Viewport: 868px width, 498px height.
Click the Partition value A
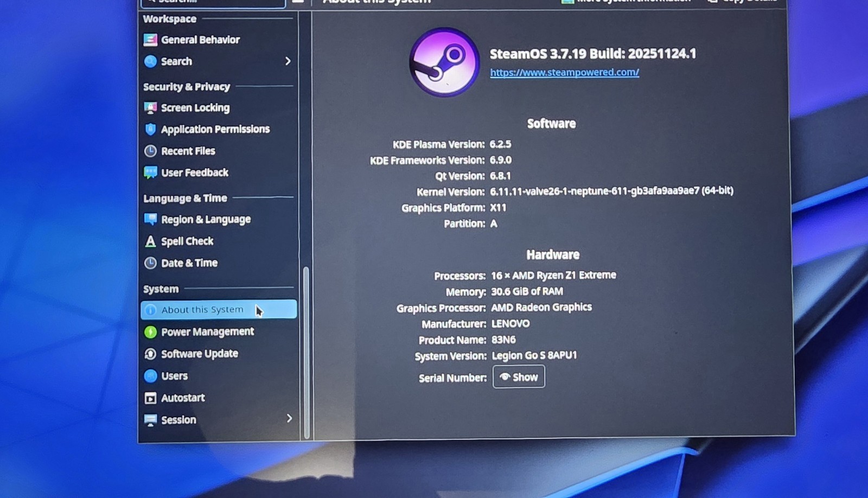[494, 224]
